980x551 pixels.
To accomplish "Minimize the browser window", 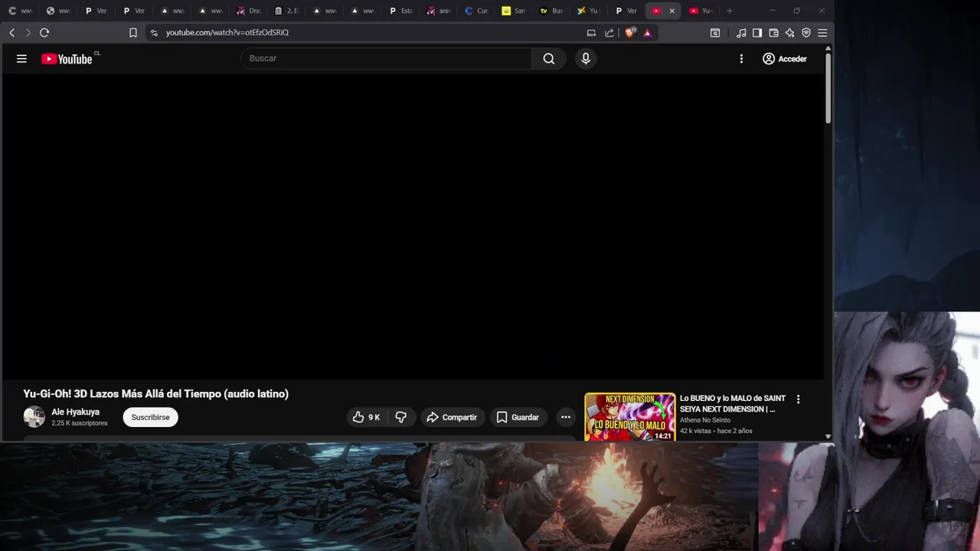I will (772, 11).
